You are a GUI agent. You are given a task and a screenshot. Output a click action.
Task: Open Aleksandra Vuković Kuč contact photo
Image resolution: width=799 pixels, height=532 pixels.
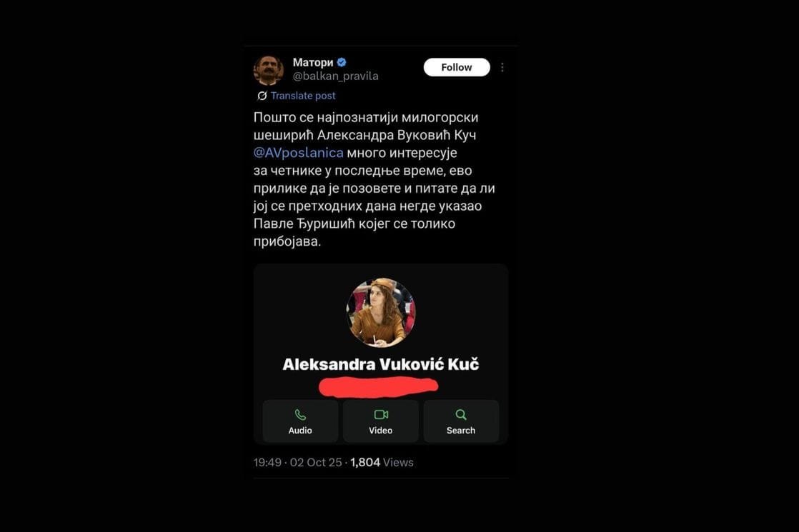(381, 313)
